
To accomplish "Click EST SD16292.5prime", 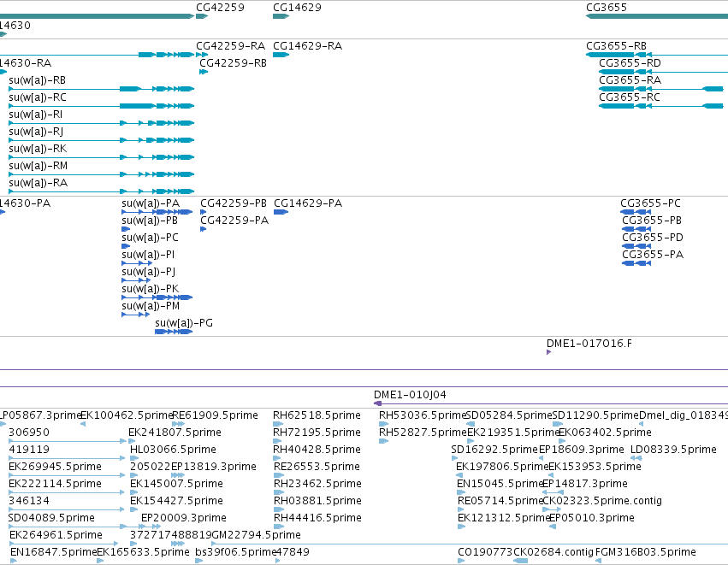I will [x=494, y=450].
